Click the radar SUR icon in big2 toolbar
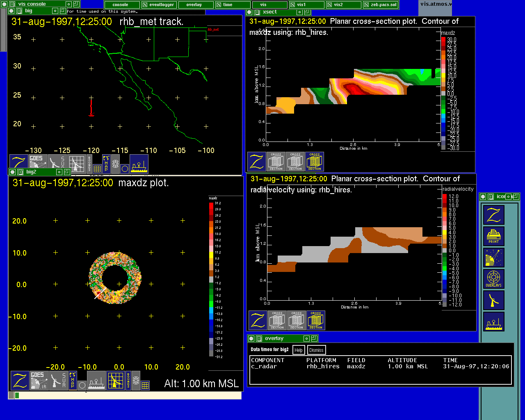Viewport: 525px width, 420px height. pos(57,380)
